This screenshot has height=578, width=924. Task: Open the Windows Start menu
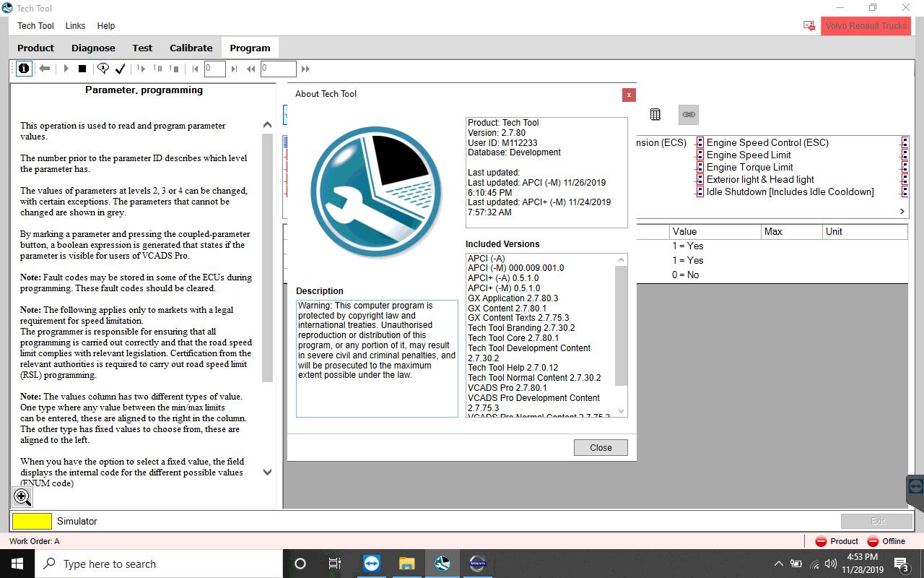(17, 564)
